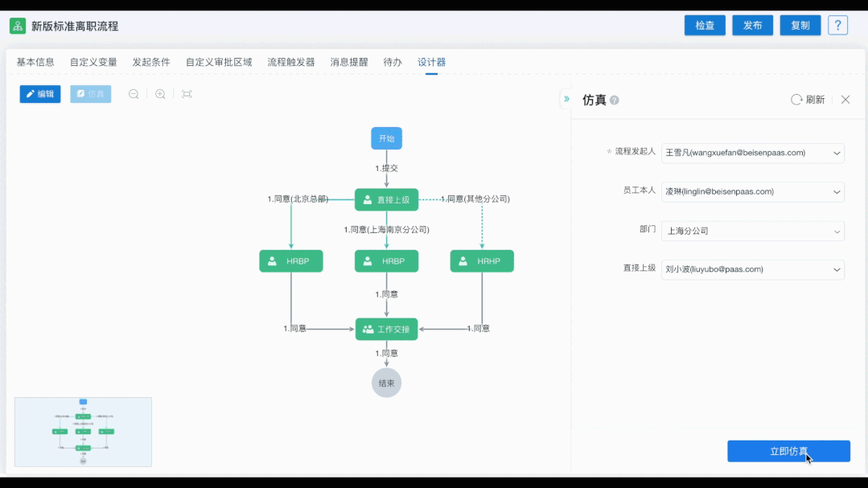This screenshot has height=488, width=868.
Task: Refresh the simulation panel with 刷新
Action: (808, 100)
